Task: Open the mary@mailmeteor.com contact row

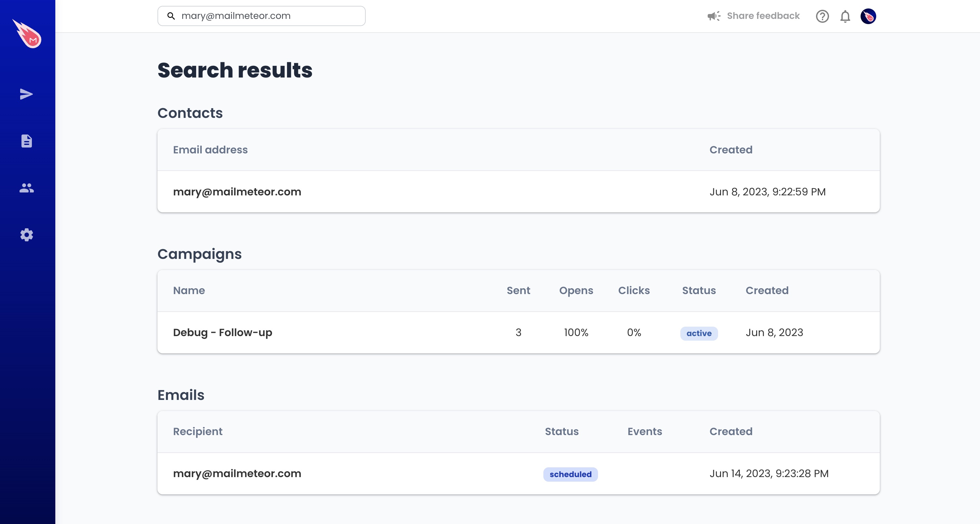Action: (x=518, y=191)
